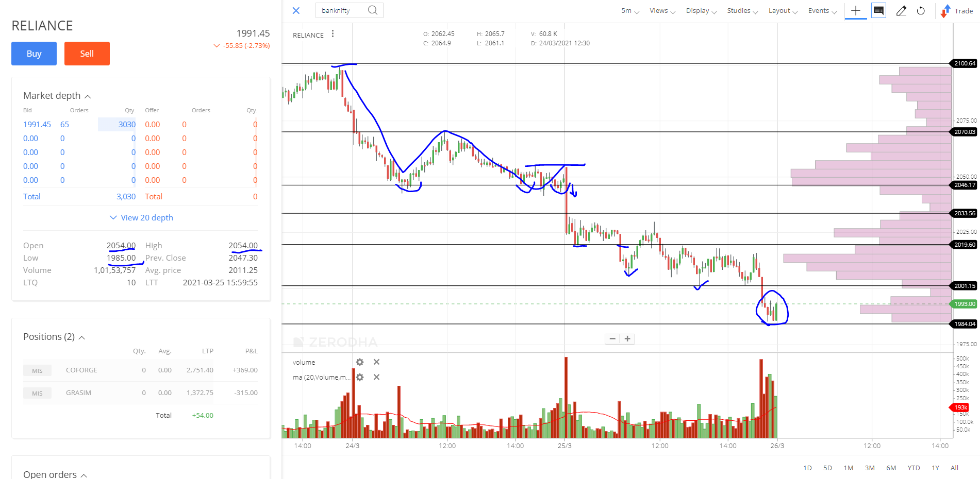This screenshot has width=980, height=479.
Task: Select the pencil draw tool
Action: coord(901,11)
